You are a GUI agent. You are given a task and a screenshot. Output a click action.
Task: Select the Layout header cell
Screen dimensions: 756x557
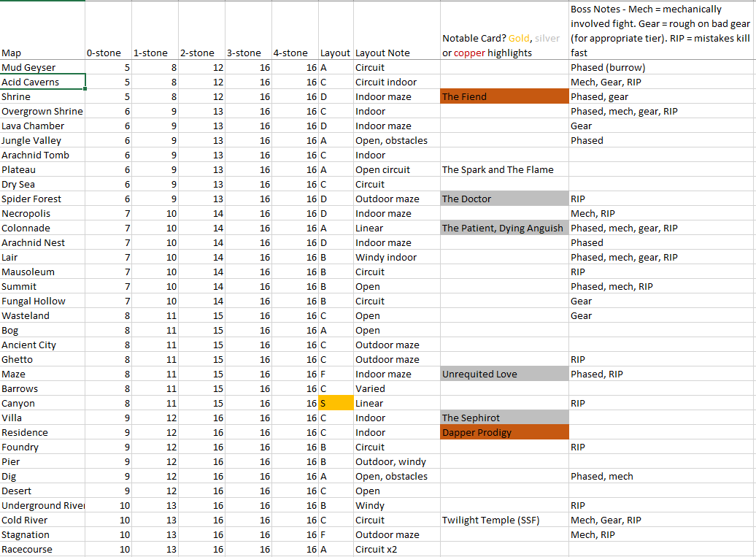[336, 31]
